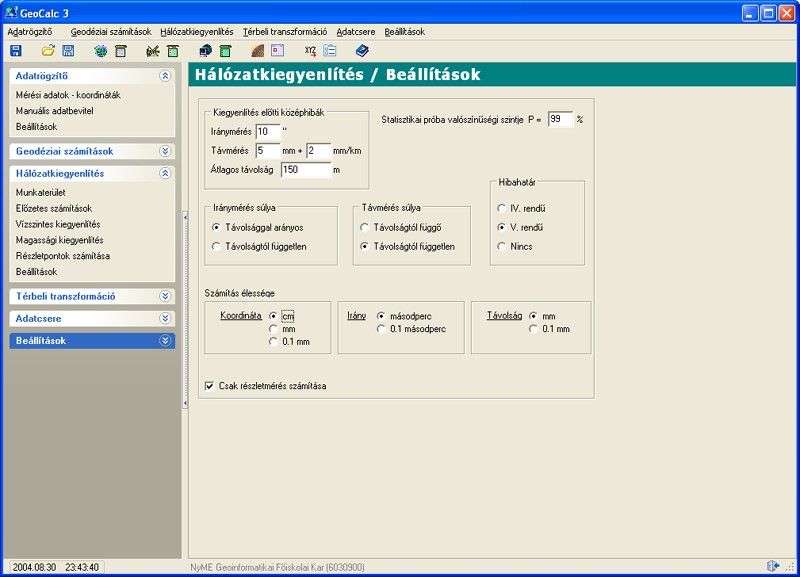The image size is (800, 577).
Task: Open Beállítások under Hálózatkiegyenlítés panel
Action: tap(36, 271)
